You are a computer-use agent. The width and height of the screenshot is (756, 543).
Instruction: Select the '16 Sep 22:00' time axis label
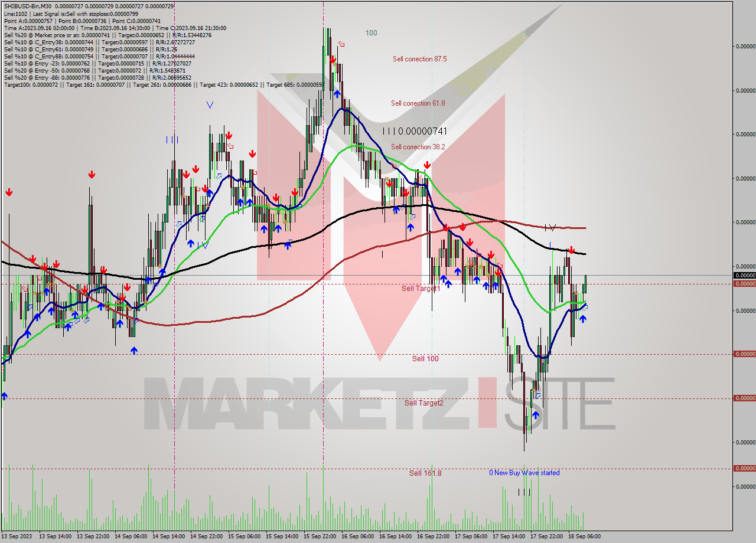pyautogui.click(x=433, y=537)
